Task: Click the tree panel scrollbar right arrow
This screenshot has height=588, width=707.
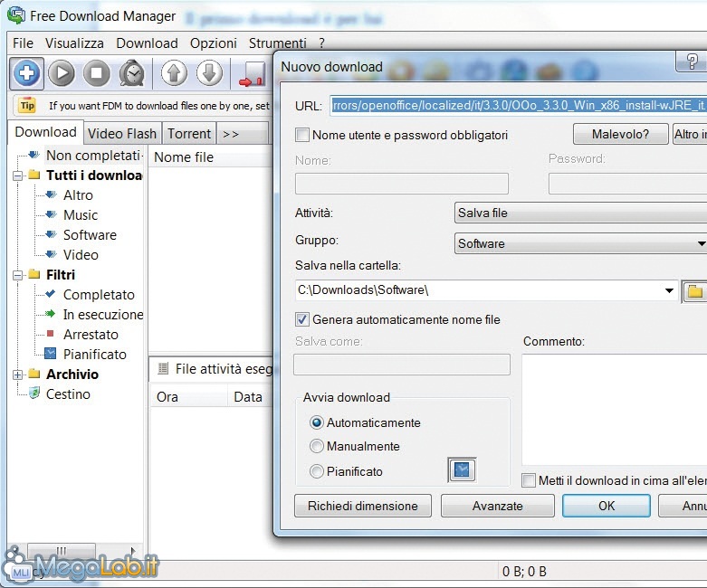Action: [x=132, y=551]
